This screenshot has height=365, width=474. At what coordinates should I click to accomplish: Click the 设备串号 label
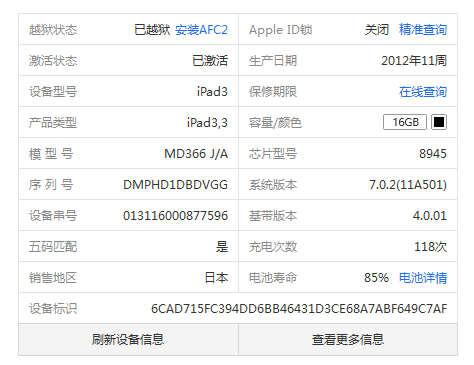(x=53, y=216)
